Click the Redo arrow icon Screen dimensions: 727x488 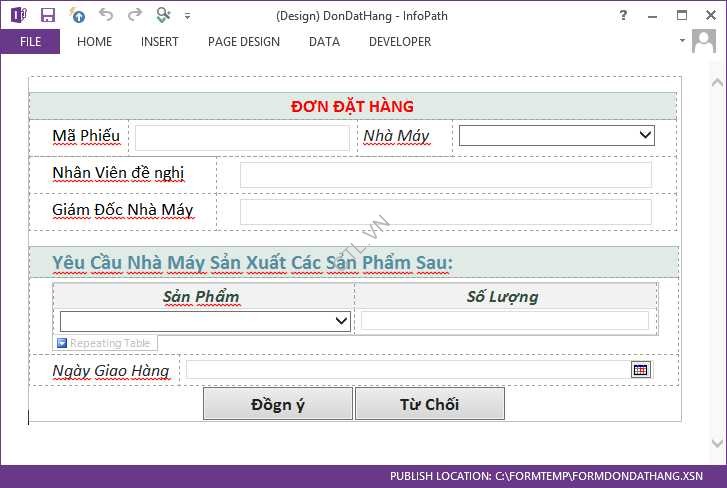click(134, 15)
